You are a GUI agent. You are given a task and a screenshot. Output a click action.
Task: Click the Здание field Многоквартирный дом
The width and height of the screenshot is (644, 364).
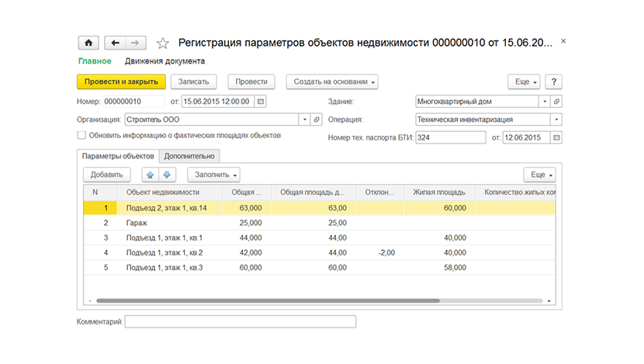click(x=477, y=102)
